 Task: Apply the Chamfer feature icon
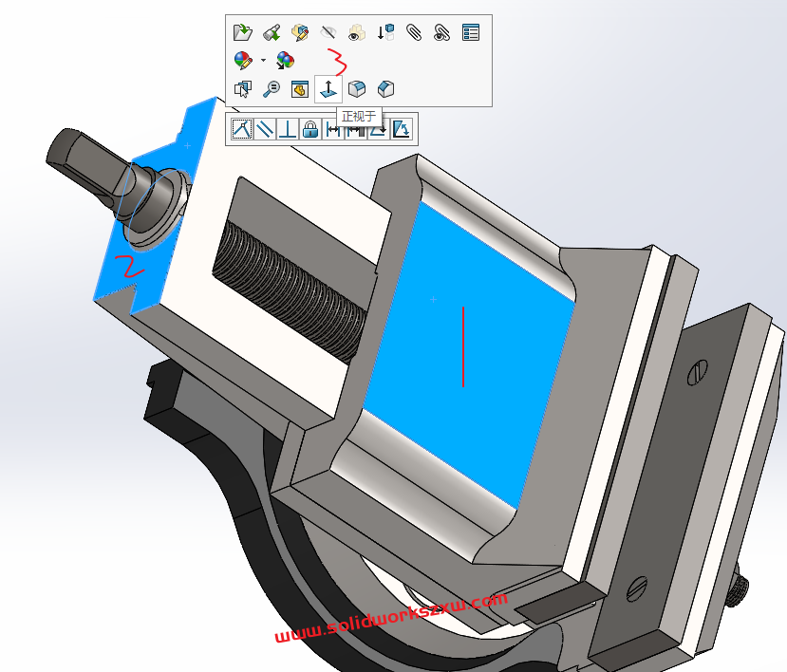384,89
